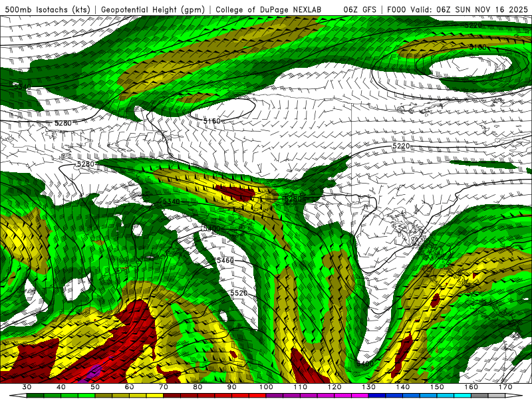Click the "College of DuPage NEXLAB" label
This screenshot has width=532, height=399.
coord(269,9)
